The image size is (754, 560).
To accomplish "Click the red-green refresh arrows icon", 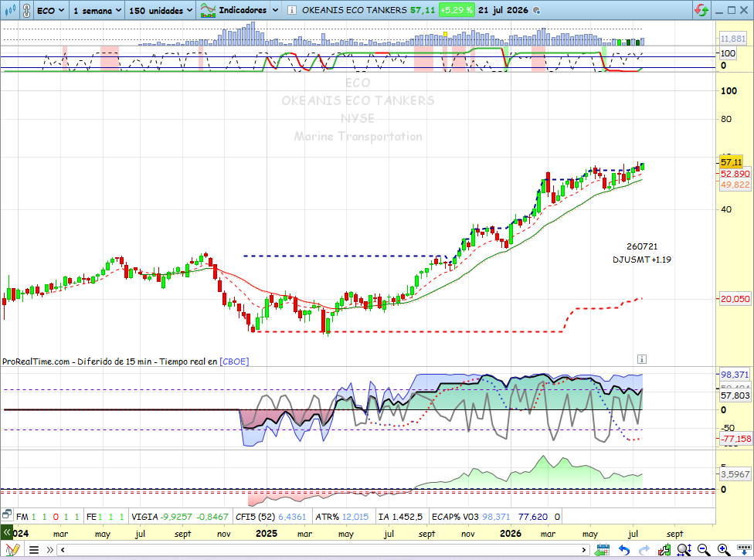I will pos(701,10).
